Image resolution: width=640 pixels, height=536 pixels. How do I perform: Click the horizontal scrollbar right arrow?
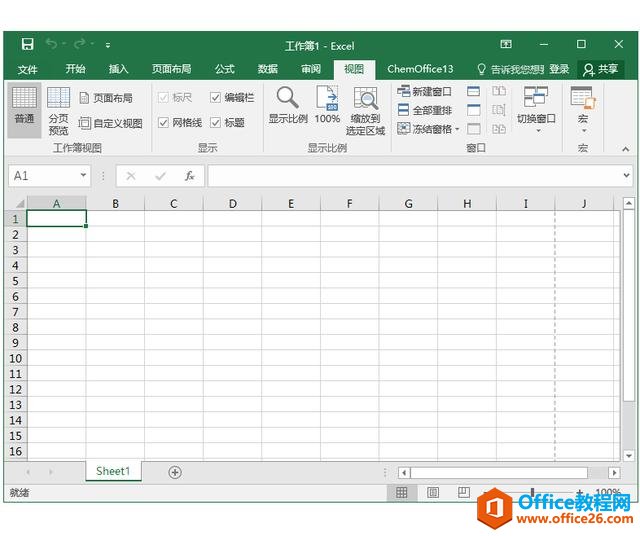pyautogui.click(x=614, y=473)
